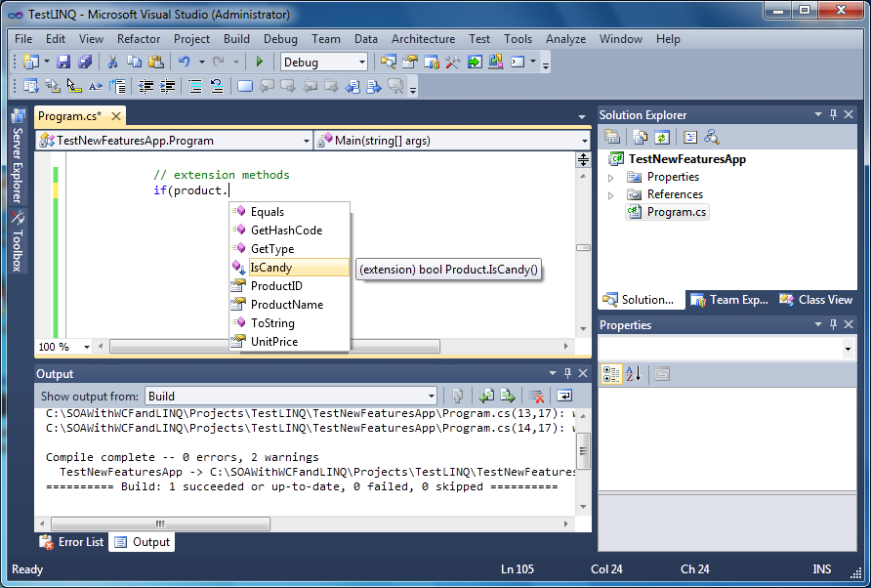This screenshot has width=871, height=588.
Task: Go to next message in Output
Action: coord(508,397)
